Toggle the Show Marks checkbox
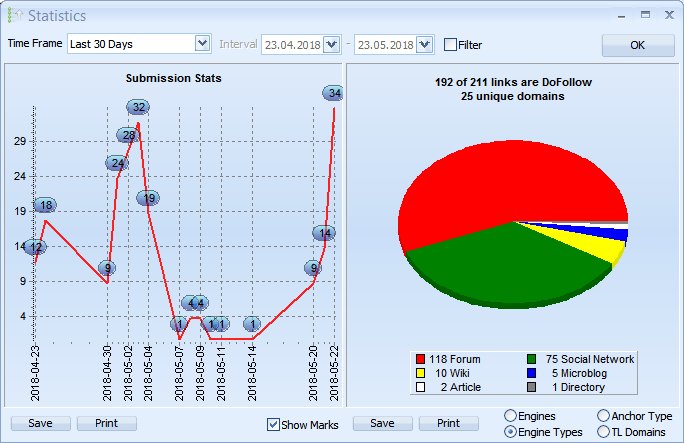Image resolution: width=684 pixels, height=443 pixels. click(273, 424)
